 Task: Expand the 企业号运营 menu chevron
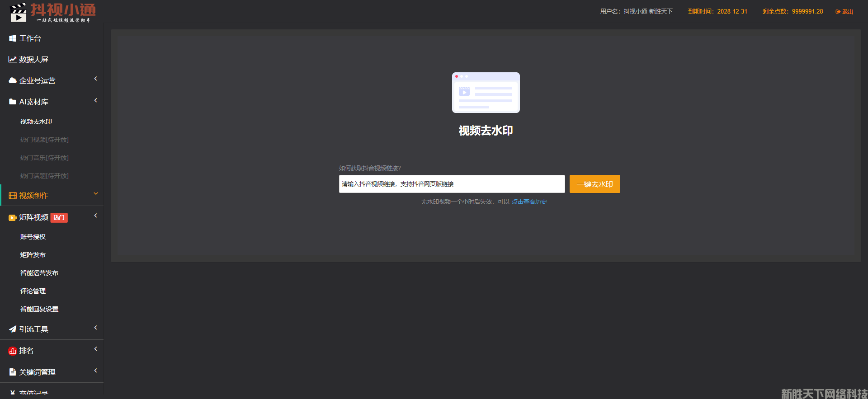[x=96, y=79]
